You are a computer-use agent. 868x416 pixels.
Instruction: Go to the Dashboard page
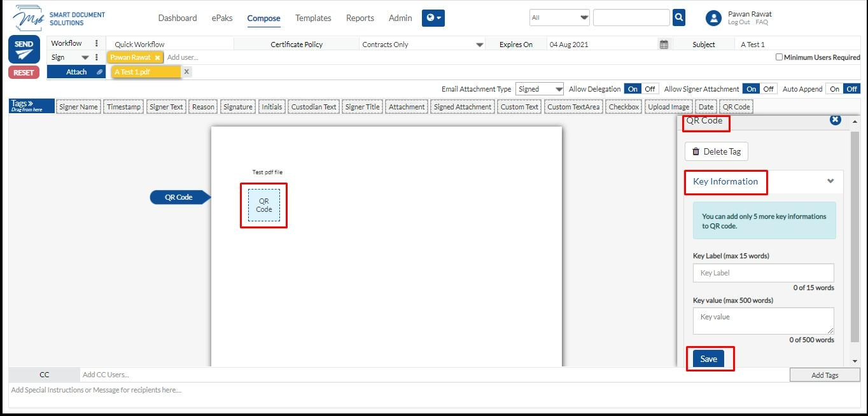point(178,18)
